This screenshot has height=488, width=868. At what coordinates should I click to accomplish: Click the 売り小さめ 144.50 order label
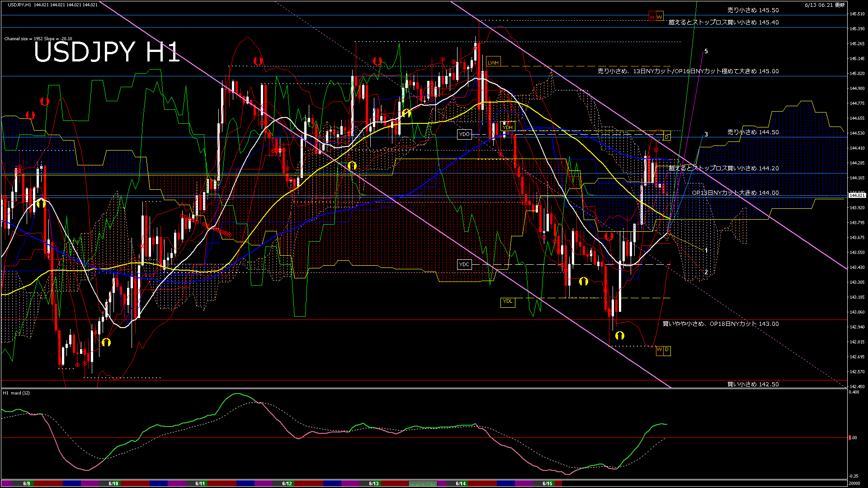[753, 132]
